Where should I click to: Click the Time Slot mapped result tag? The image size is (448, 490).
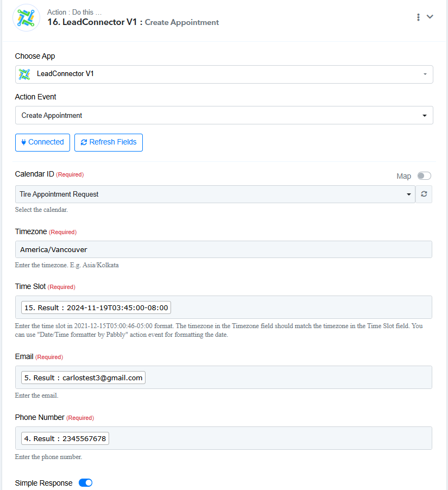(x=96, y=307)
